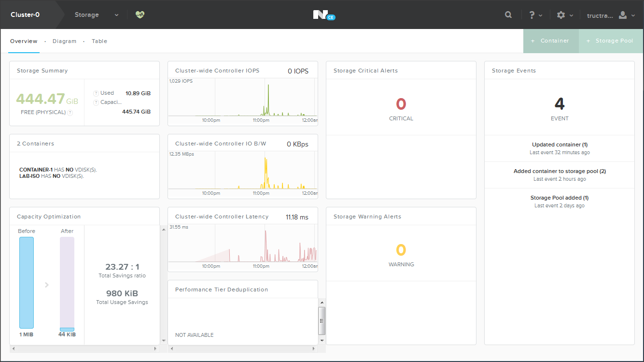This screenshot has height=362, width=644.
Task: Open search with the magnifier icon
Action: (508, 15)
